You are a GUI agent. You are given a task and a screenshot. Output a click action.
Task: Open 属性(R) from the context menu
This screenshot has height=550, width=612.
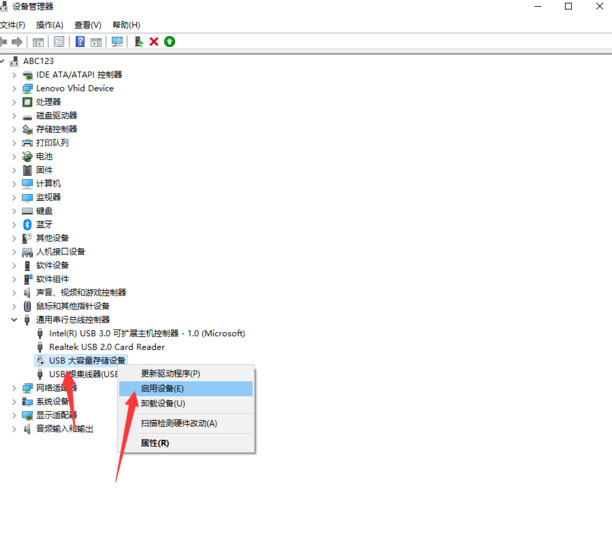click(155, 442)
